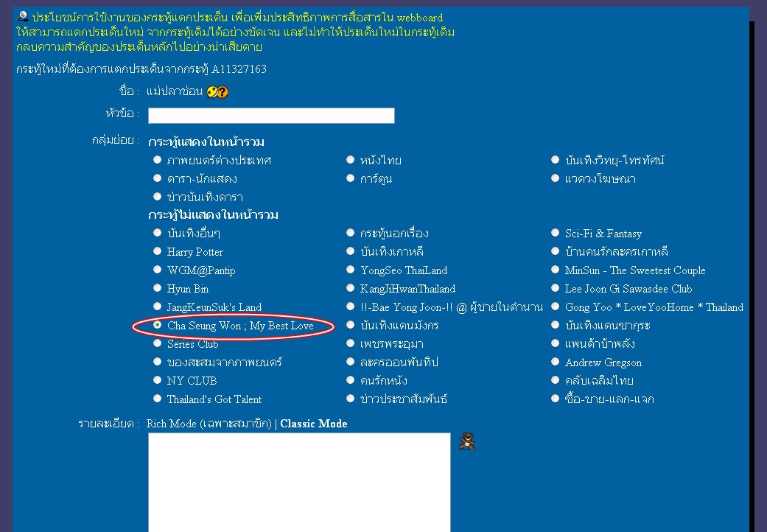Select the ข่าวประชาสัมพันธ์ radio button
The height and width of the screenshot is (532, 767).
350,399
